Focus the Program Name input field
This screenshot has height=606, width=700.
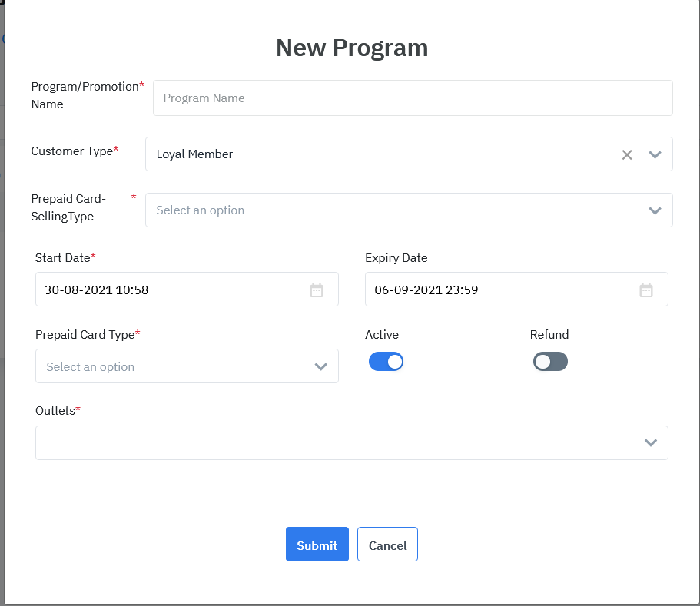click(x=413, y=98)
